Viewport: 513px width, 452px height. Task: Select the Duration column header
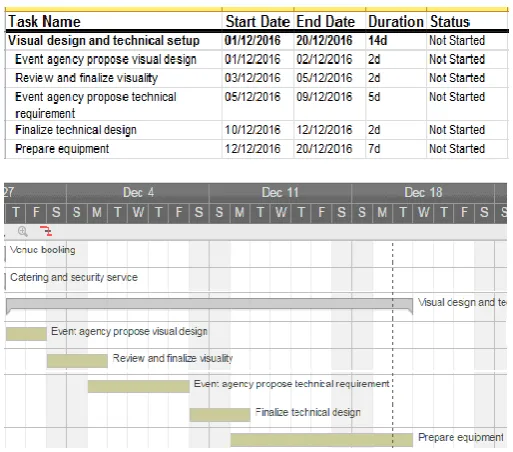pyautogui.click(x=396, y=22)
